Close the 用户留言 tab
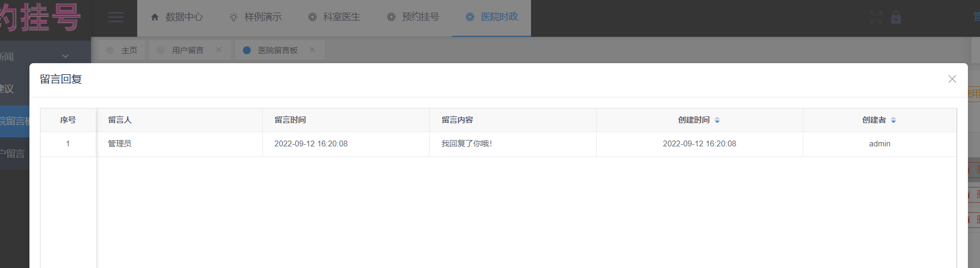The width and height of the screenshot is (980, 268). tap(219, 49)
